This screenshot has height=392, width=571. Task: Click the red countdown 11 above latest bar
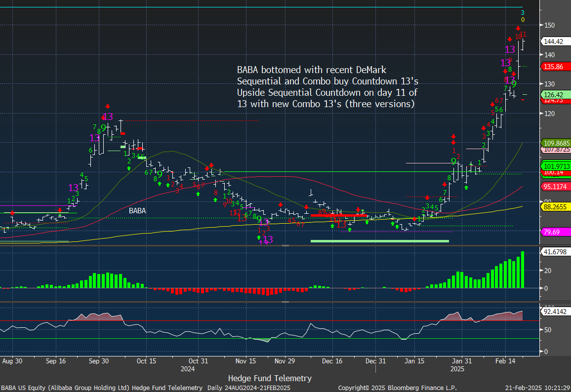point(523,34)
